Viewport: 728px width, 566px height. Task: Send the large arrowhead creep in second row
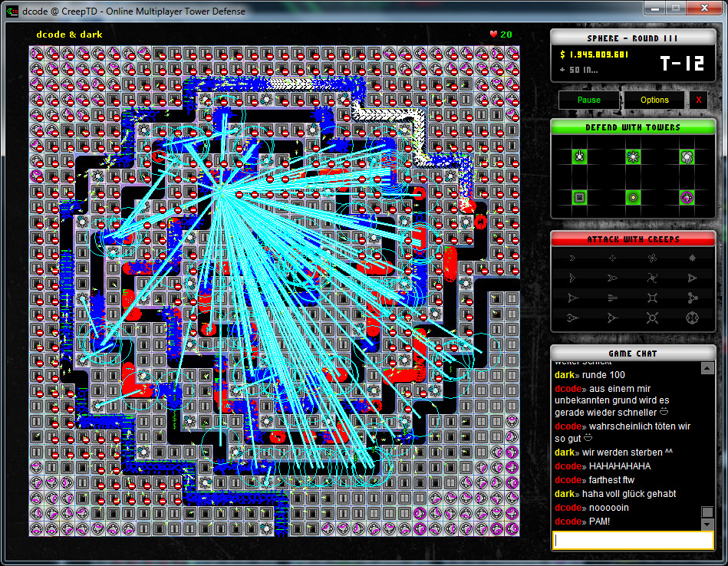click(x=572, y=278)
